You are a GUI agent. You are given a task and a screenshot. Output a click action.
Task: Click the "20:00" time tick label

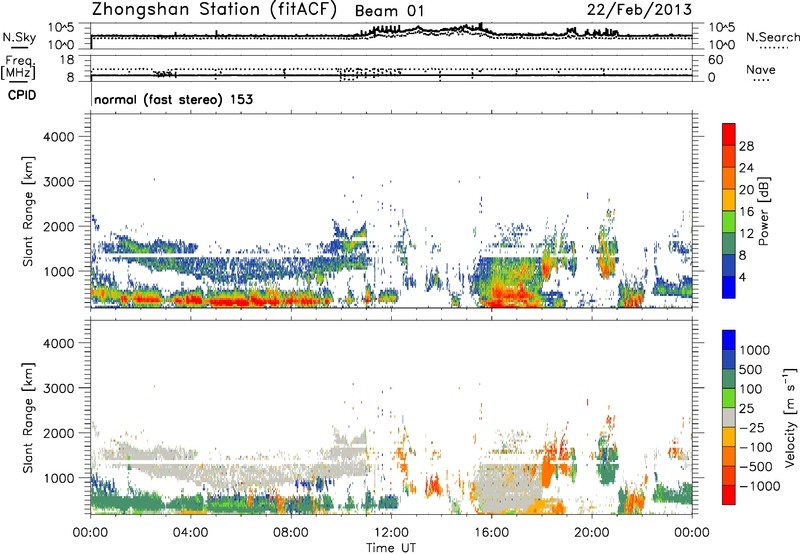pyautogui.click(x=591, y=533)
